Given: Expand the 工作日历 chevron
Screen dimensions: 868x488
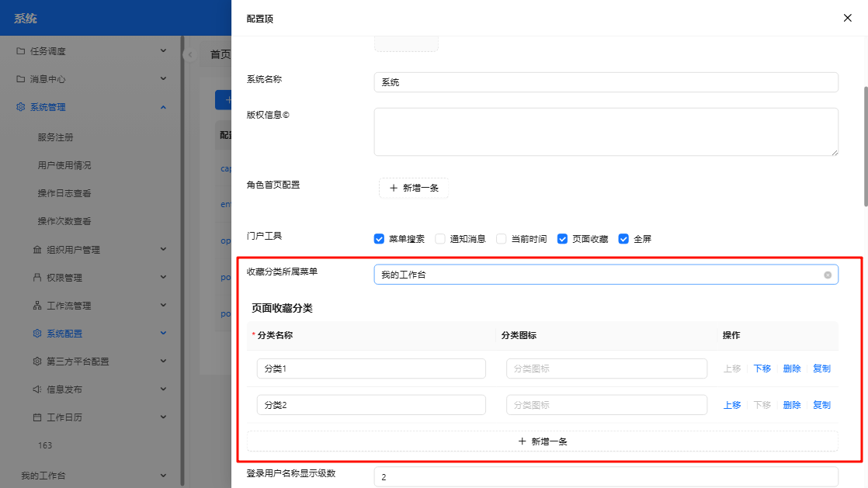Looking at the screenshot, I should point(163,417).
